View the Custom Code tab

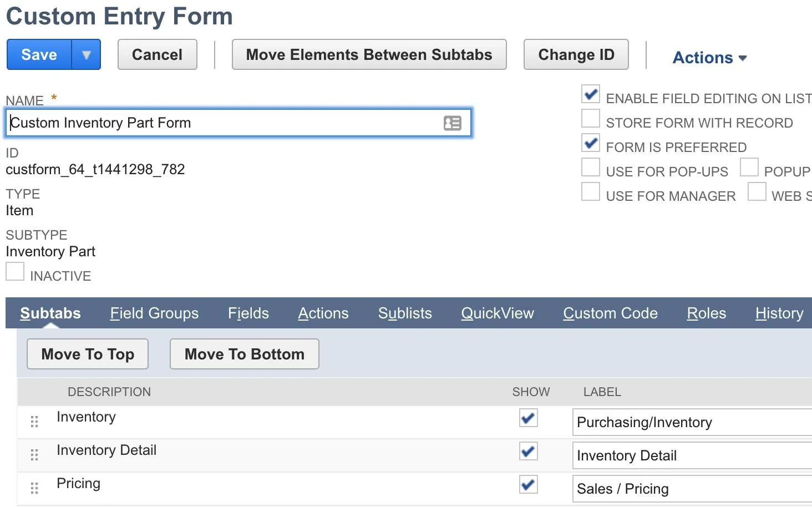click(x=610, y=313)
